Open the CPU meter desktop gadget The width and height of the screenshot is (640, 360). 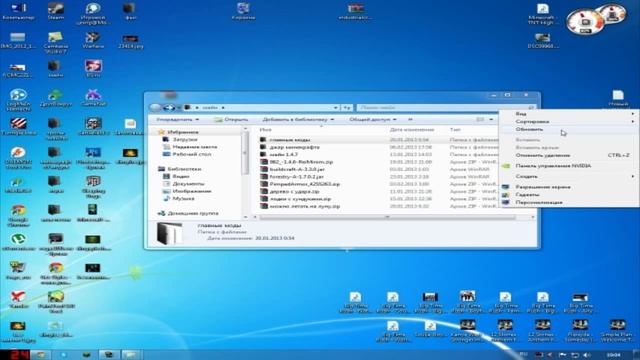[x=585, y=21]
